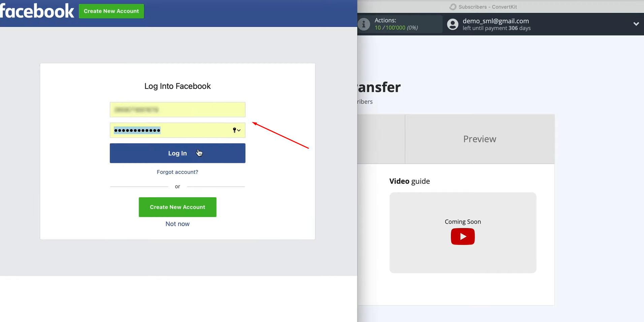
Task: Click the Actions 10/100'000 counter
Action: point(396,28)
